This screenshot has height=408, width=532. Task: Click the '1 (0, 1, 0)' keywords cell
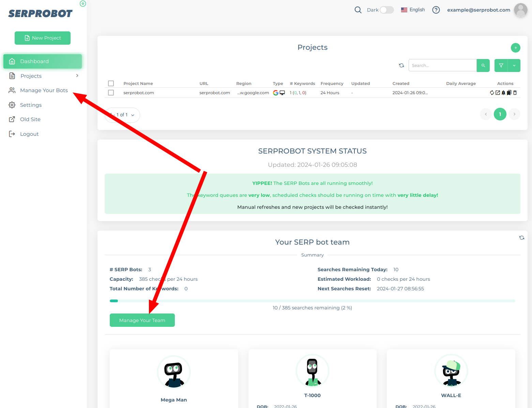(x=298, y=93)
